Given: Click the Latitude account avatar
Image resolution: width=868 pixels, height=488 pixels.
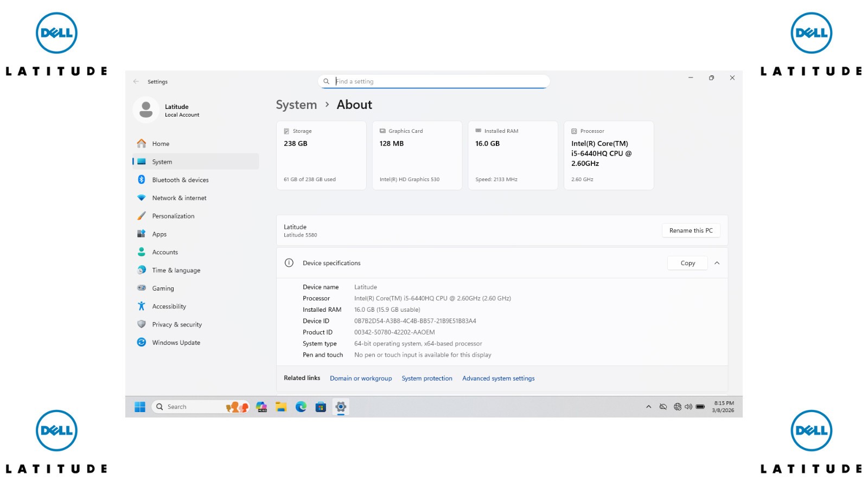Looking at the screenshot, I should [x=146, y=110].
